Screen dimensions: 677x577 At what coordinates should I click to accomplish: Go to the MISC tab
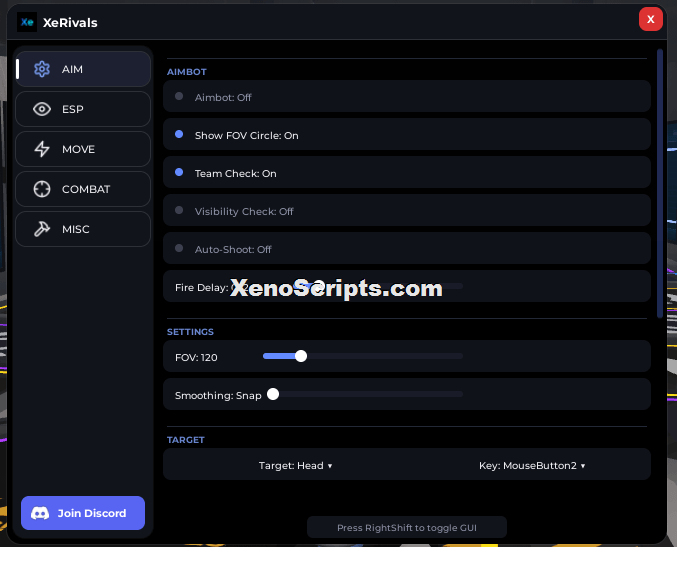pyautogui.click(x=83, y=229)
